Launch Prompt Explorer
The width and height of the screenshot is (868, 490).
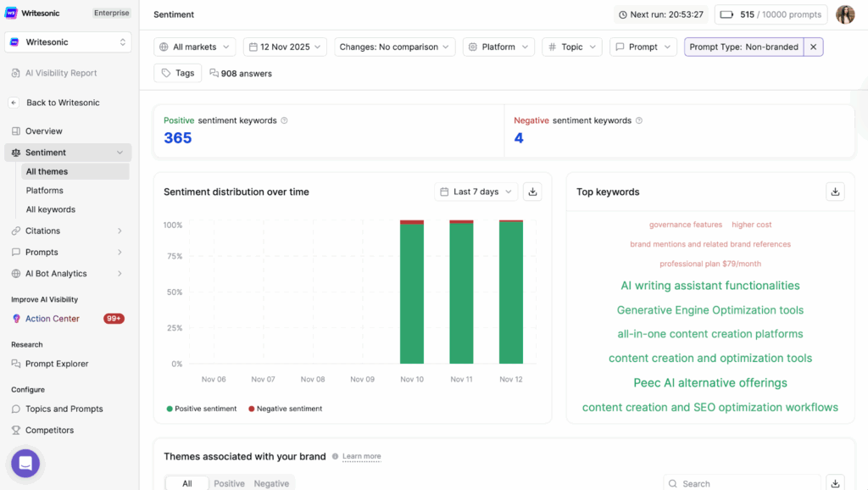[56, 363]
